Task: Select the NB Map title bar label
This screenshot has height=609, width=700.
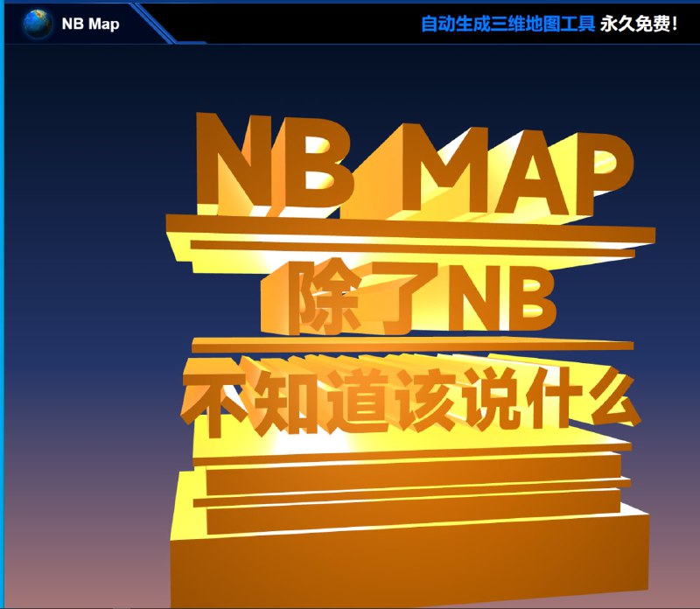Action: (x=90, y=25)
